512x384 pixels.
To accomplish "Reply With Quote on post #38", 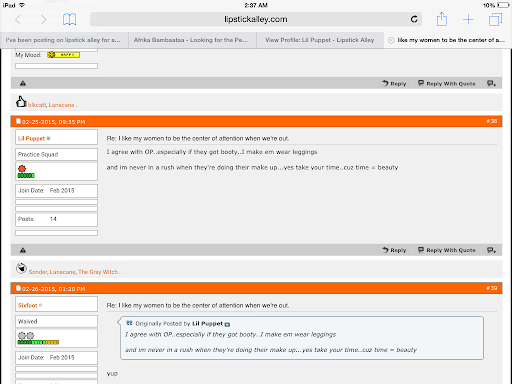I will coord(447,250).
